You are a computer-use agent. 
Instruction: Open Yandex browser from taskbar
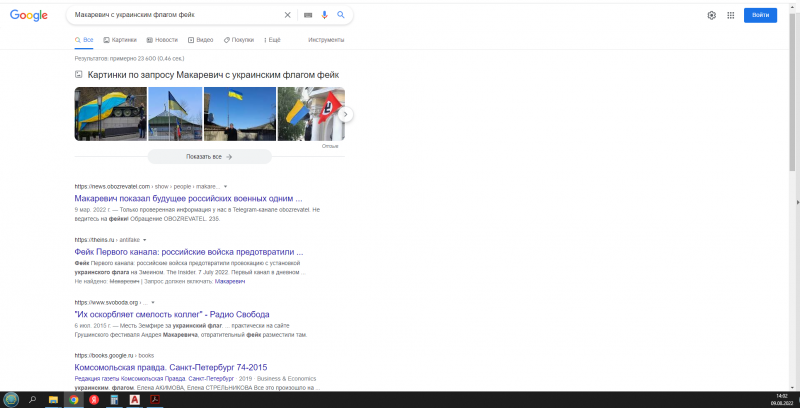click(x=94, y=400)
